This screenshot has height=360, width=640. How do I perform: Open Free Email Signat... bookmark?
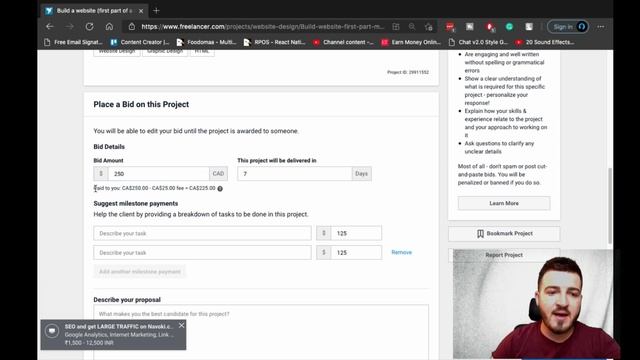point(73,42)
